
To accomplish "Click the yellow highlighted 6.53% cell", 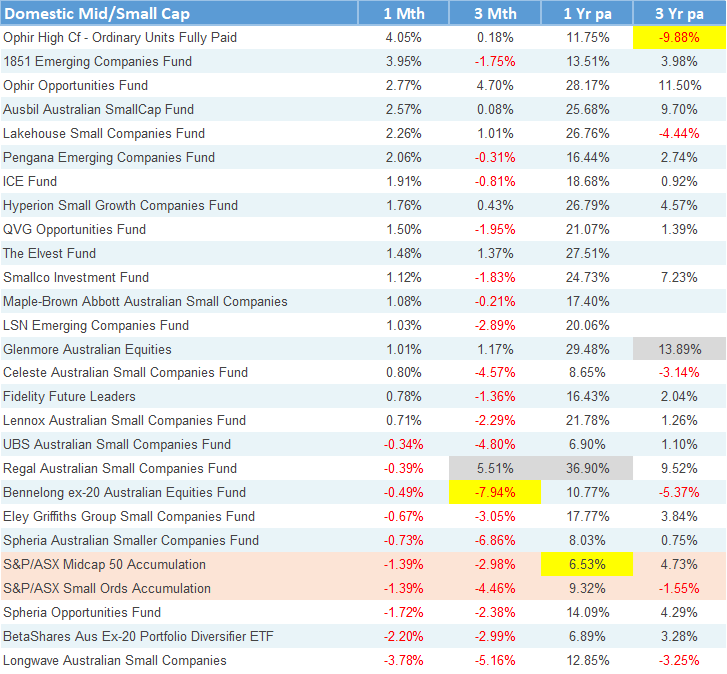I will tap(587, 564).
